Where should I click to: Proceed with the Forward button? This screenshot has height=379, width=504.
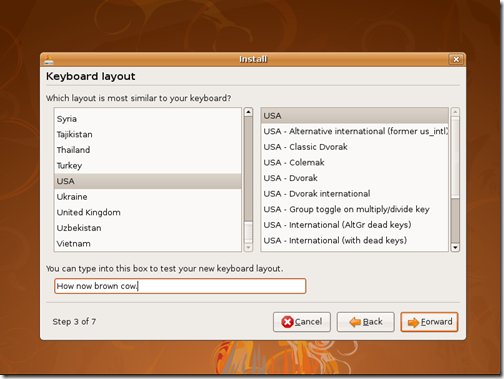tap(429, 322)
